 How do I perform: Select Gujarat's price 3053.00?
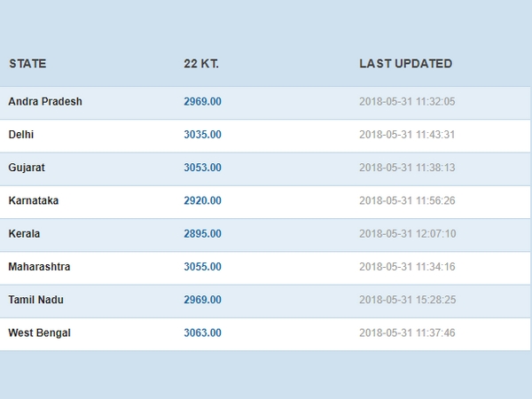point(202,168)
